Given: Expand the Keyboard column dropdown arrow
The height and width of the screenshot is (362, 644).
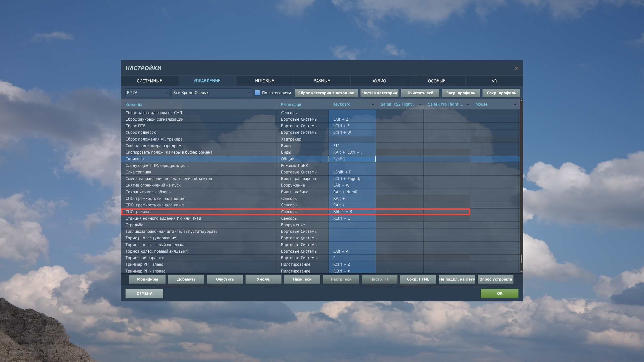Looking at the screenshot, I should [x=373, y=105].
